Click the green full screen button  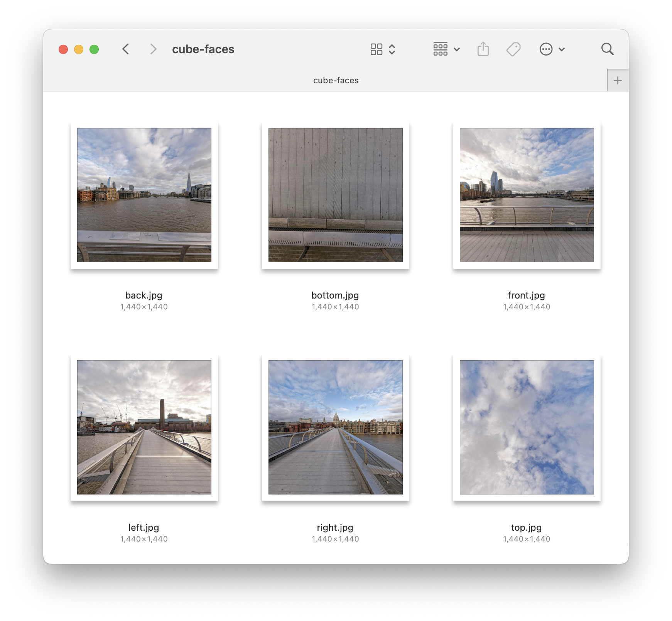click(94, 49)
